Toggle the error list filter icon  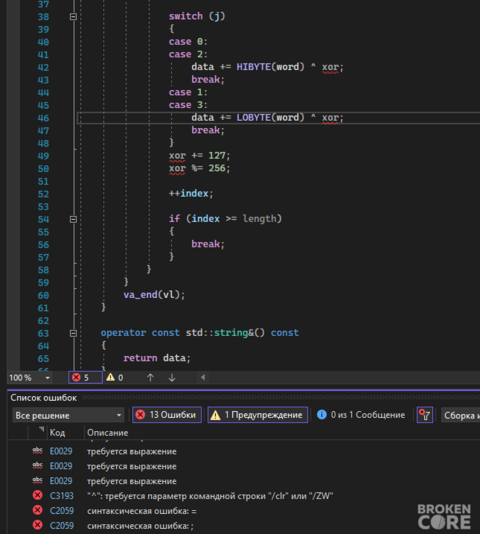tap(425, 415)
